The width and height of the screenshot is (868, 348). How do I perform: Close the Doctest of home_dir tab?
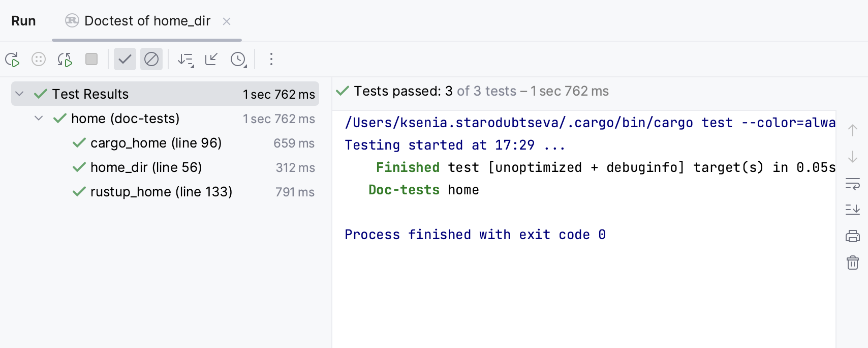tap(227, 21)
